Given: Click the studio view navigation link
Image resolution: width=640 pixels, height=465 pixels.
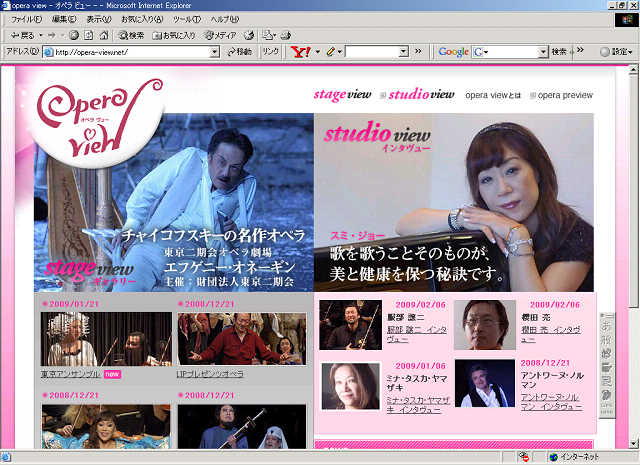Looking at the screenshot, I should click(x=421, y=94).
